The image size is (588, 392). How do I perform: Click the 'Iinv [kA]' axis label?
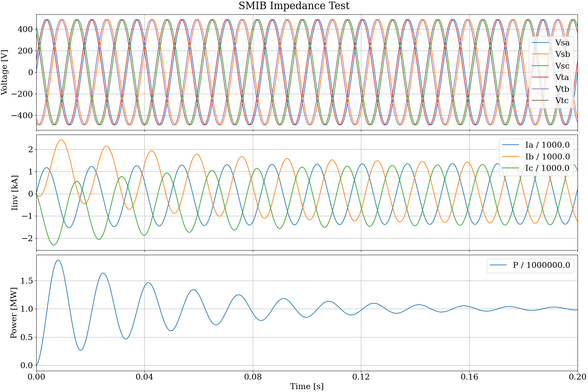[15, 193]
